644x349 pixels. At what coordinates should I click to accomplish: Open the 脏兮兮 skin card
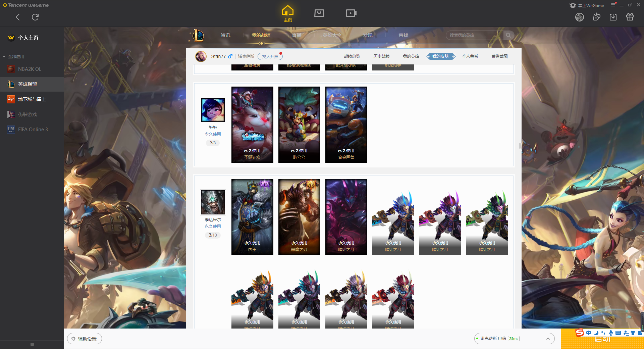(299, 124)
